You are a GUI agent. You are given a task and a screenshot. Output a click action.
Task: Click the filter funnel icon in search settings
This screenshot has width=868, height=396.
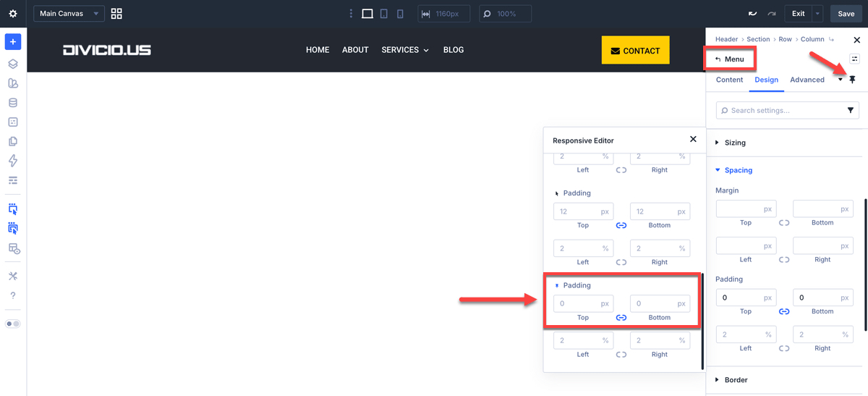tap(851, 111)
